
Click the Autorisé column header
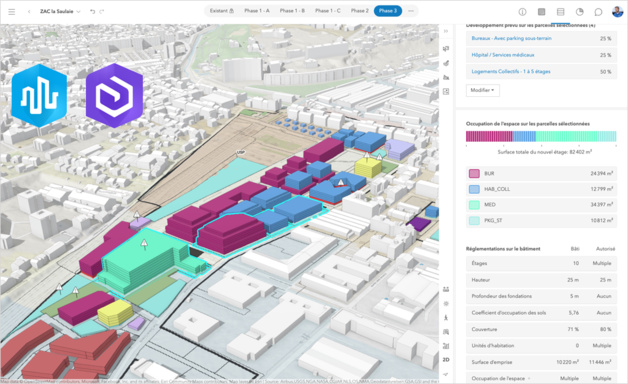tap(605, 249)
